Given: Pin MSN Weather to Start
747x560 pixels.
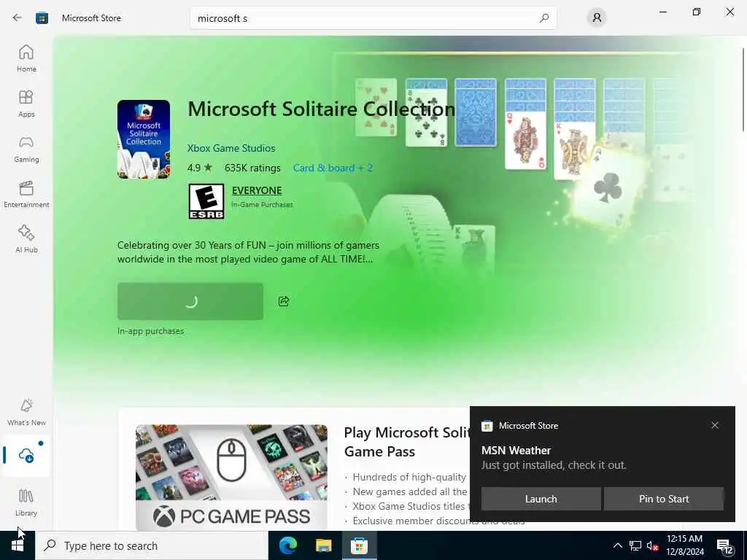Looking at the screenshot, I should click(664, 499).
